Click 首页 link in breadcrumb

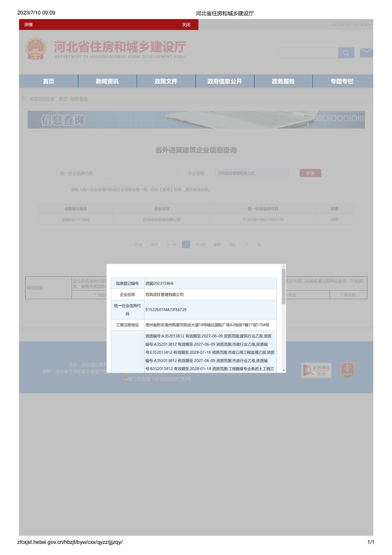tap(63, 99)
